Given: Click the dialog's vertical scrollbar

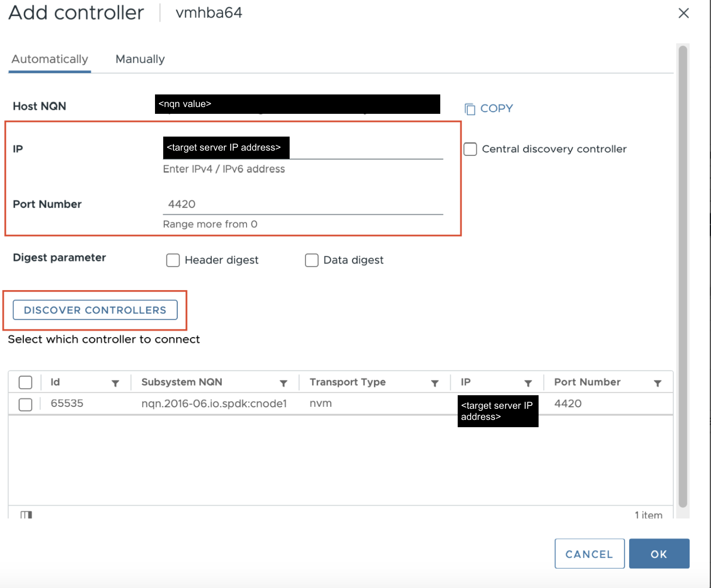Looking at the screenshot, I should 682,276.
